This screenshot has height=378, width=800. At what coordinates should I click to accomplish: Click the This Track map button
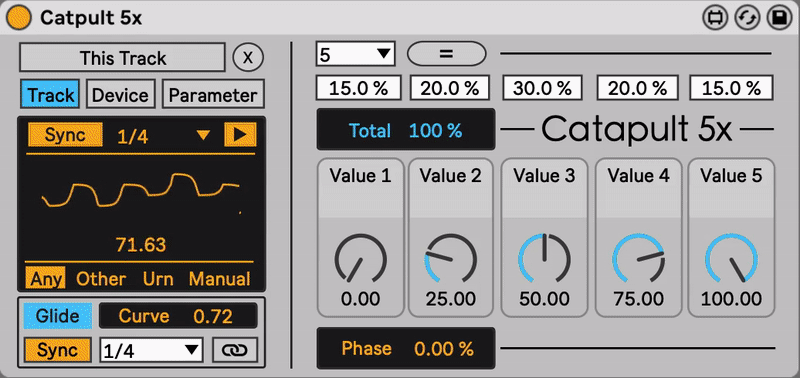[x=122, y=58]
